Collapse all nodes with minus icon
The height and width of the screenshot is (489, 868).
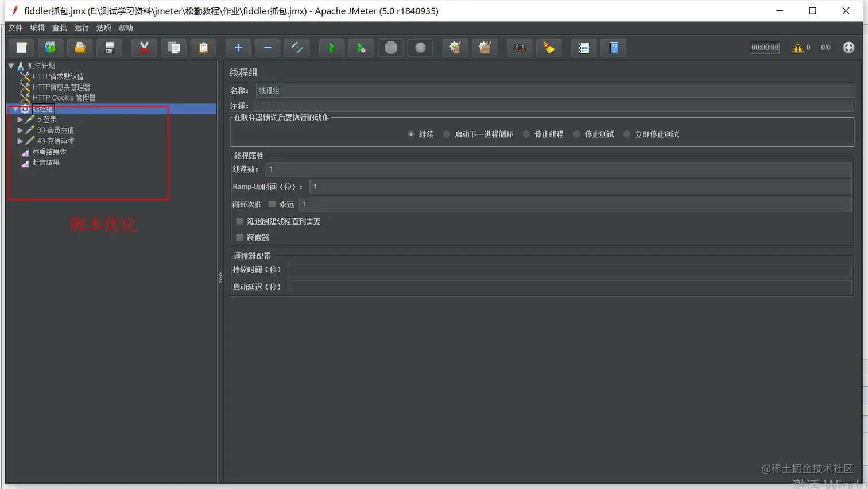[268, 48]
